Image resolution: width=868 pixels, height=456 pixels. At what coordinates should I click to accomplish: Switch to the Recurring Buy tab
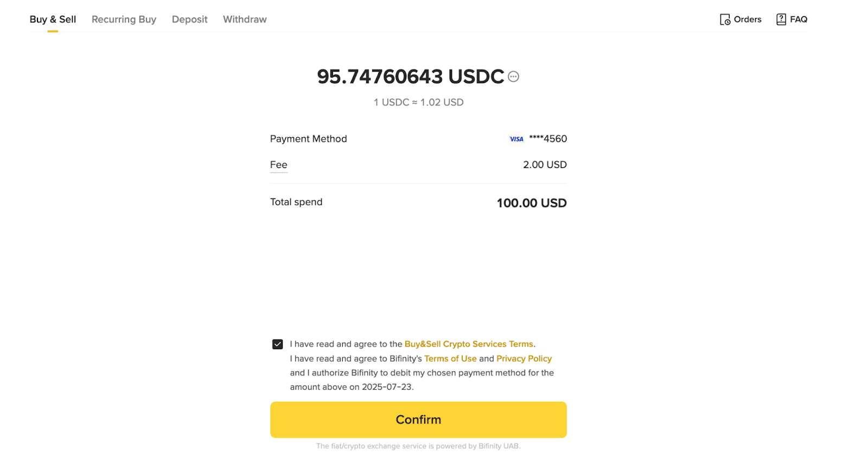124,20
